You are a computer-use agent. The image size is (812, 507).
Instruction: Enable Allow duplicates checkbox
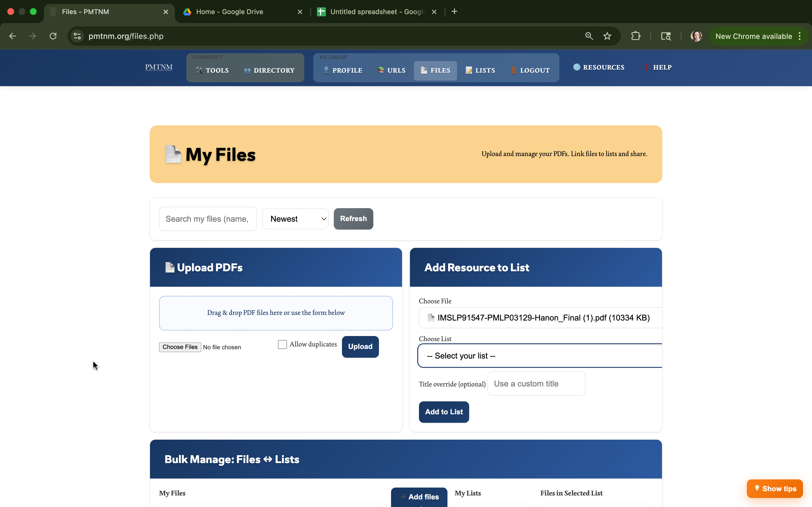(282, 344)
